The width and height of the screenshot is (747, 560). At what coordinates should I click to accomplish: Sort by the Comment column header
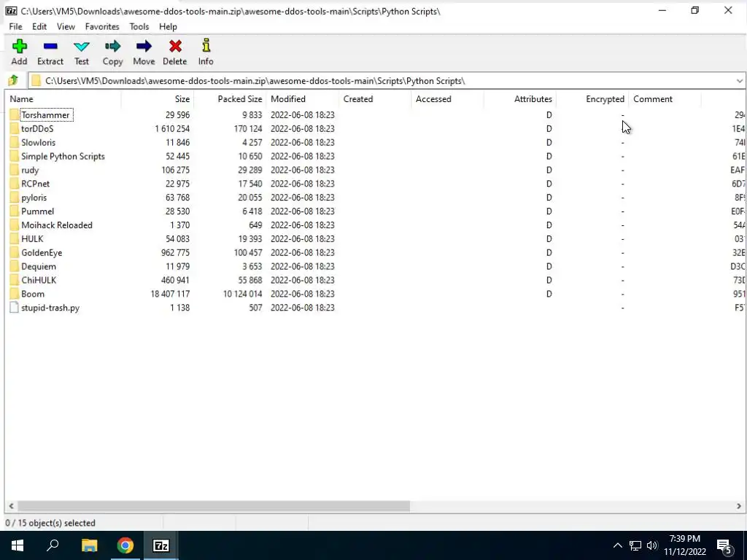(x=665, y=99)
